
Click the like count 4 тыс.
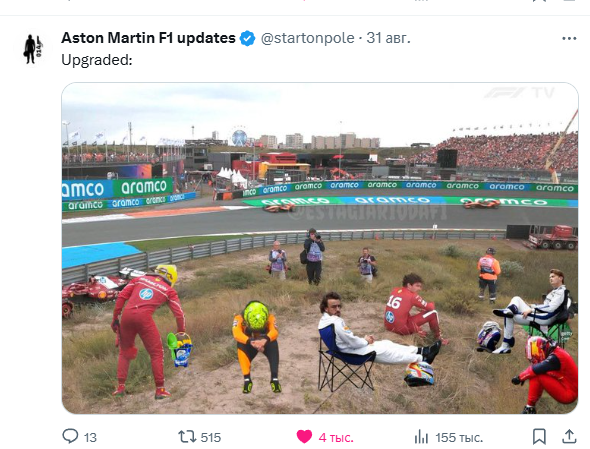click(336, 438)
